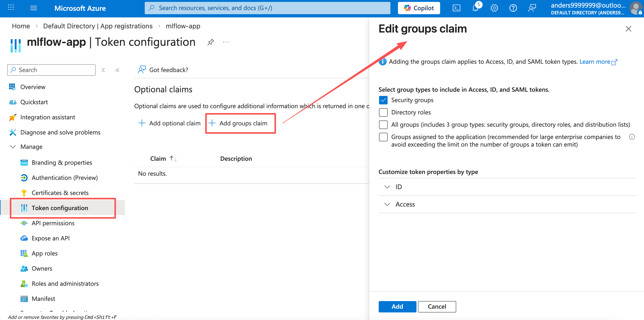The image size is (644, 320).
Task: Open Cloud Shell terminal icon
Action: point(457,8)
